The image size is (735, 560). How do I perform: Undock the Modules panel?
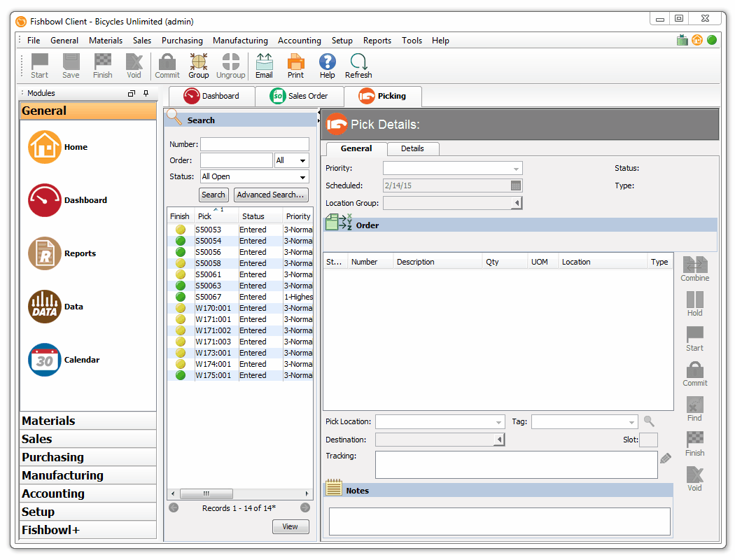132,93
